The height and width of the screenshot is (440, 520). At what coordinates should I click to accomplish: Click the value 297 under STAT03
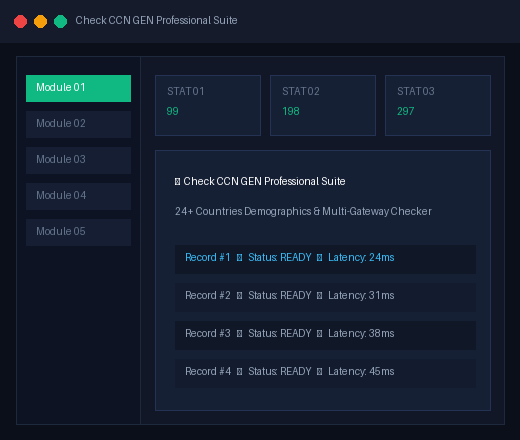[406, 111]
